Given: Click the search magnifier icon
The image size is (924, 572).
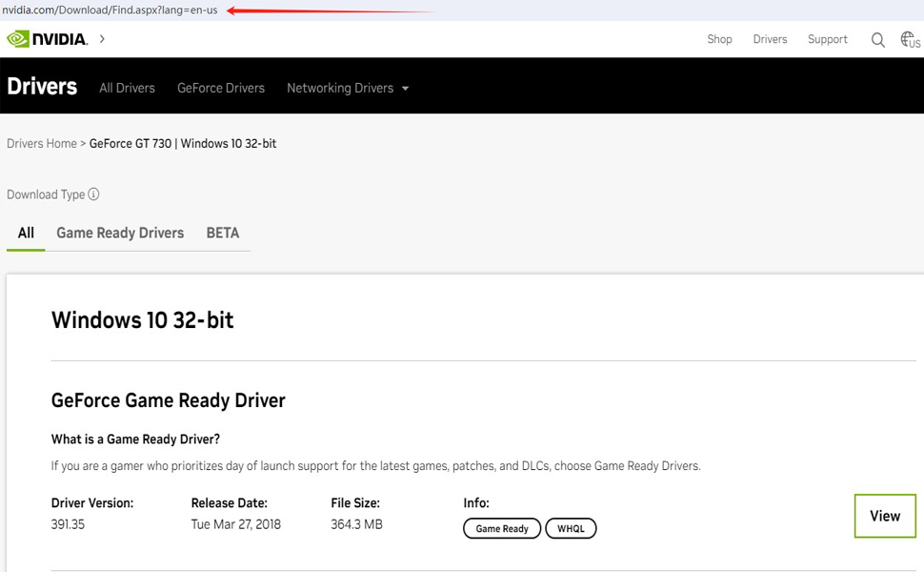Looking at the screenshot, I should [877, 40].
